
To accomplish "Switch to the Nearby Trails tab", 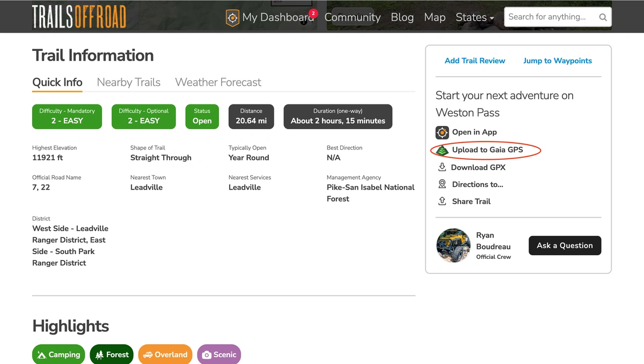I will click(129, 83).
